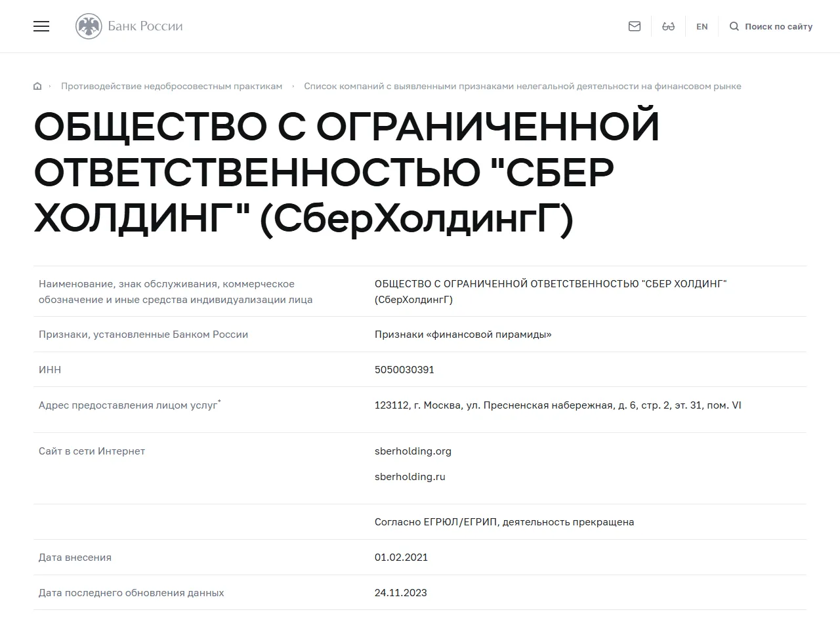The height and width of the screenshot is (629, 840).
Task: Open the hamburger menu
Action: [x=41, y=26]
